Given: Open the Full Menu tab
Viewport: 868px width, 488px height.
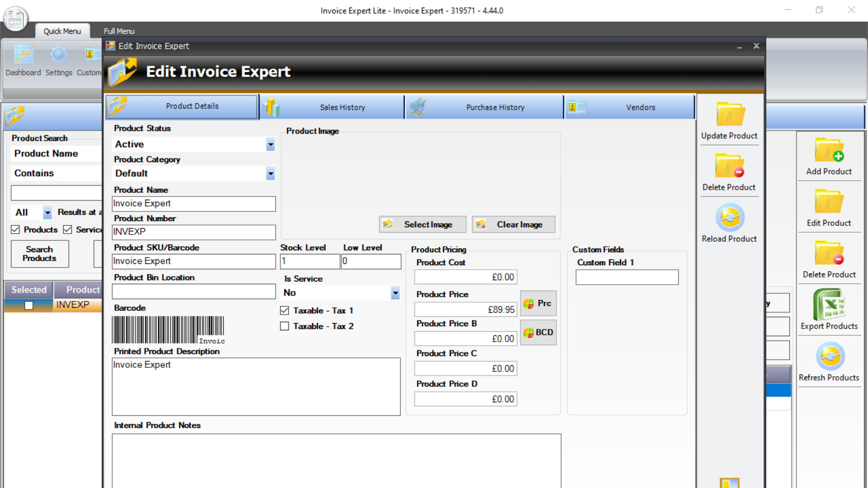Looking at the screenshot, I should pyautogui.click(x=119, y=31).
